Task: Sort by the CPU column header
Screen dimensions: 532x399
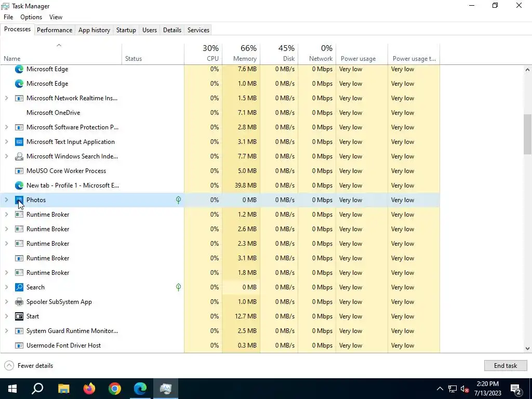Action: 203,54
